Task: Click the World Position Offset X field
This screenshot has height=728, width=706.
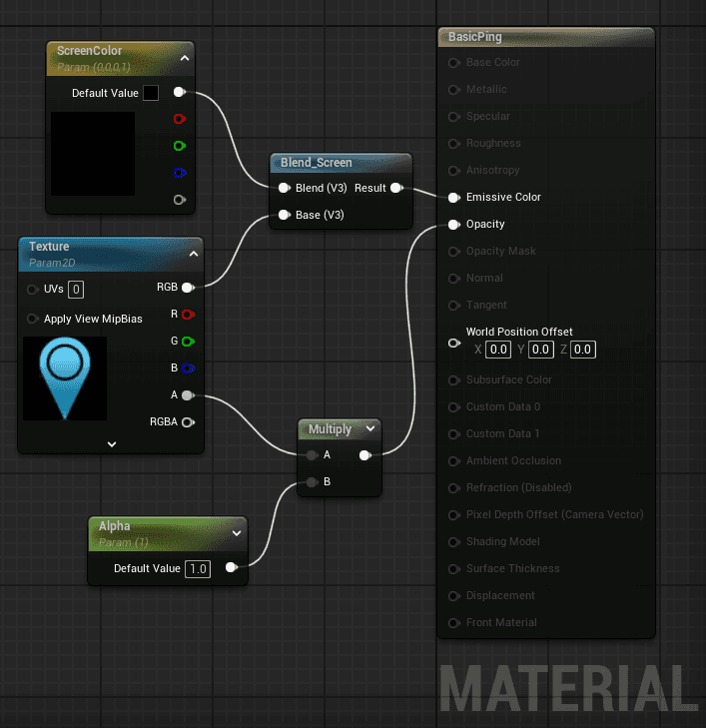Action: click(498, 350)
